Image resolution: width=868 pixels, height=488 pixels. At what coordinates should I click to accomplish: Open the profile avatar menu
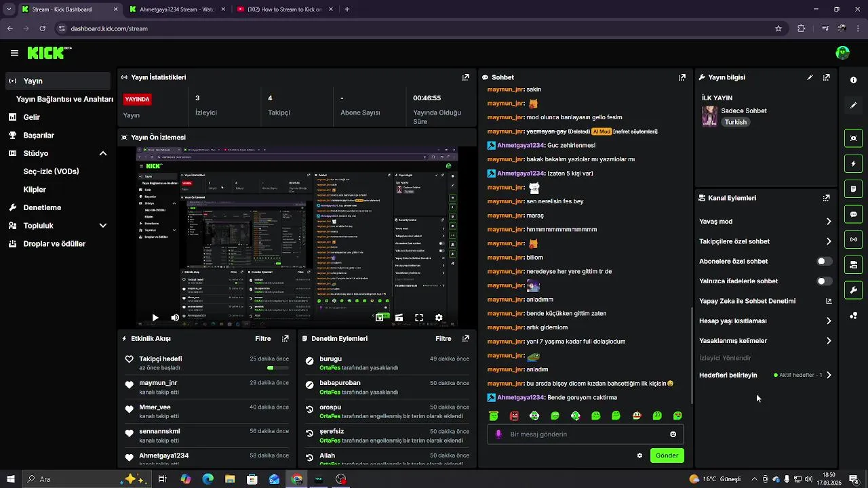pyautogui.click(x=843, y=53)
